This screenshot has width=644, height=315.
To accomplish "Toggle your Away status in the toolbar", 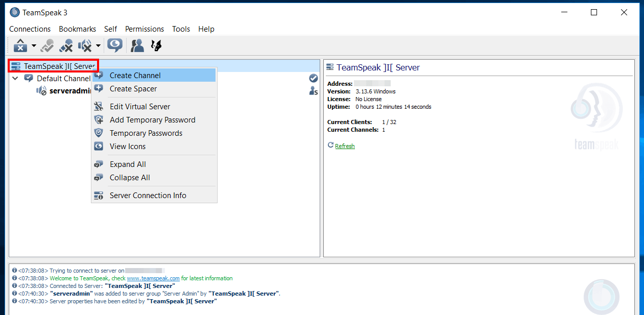I will [x=47, y=45].
